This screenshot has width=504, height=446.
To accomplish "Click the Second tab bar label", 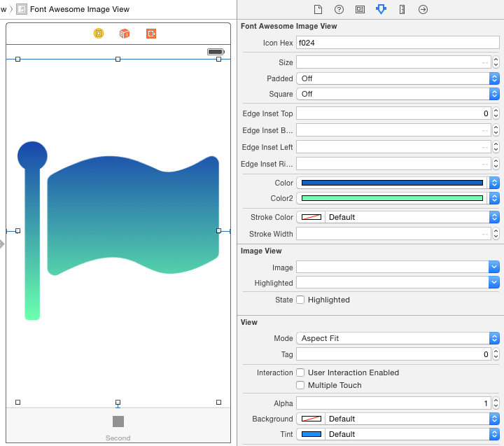I will pyautogui.click(x=118, y=438).
